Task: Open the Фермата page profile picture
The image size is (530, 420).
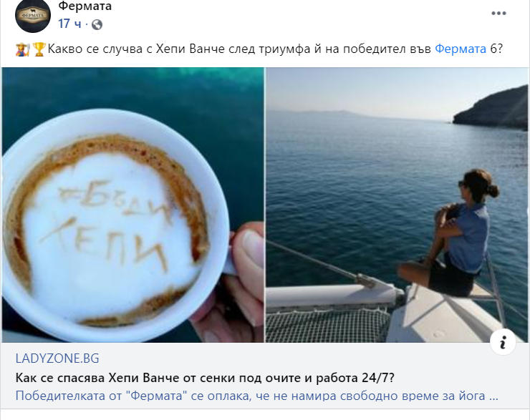Action: 33,16
